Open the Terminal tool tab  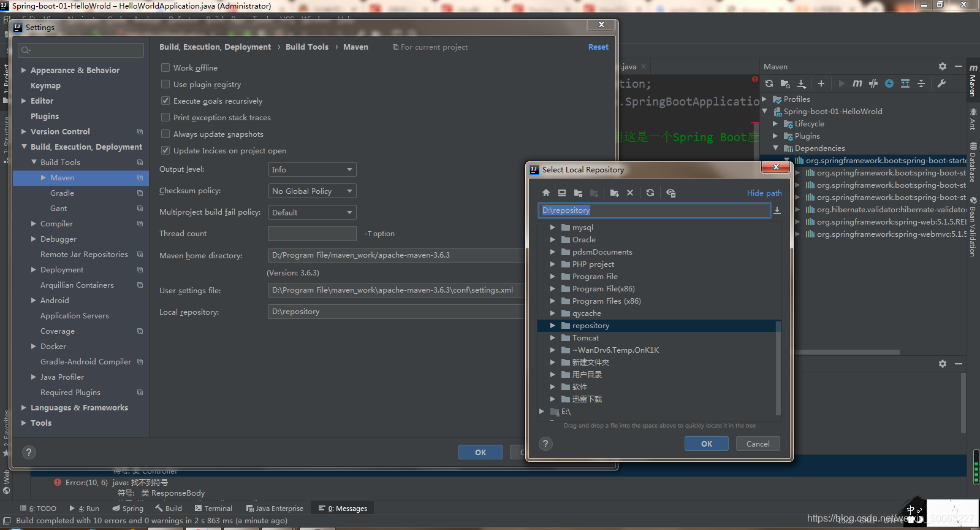coord(213,508)
